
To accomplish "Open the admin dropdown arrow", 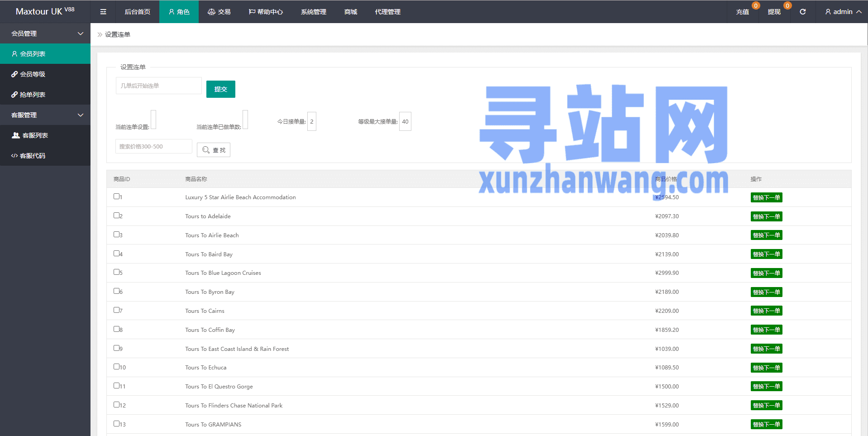I will click(858, 12).
